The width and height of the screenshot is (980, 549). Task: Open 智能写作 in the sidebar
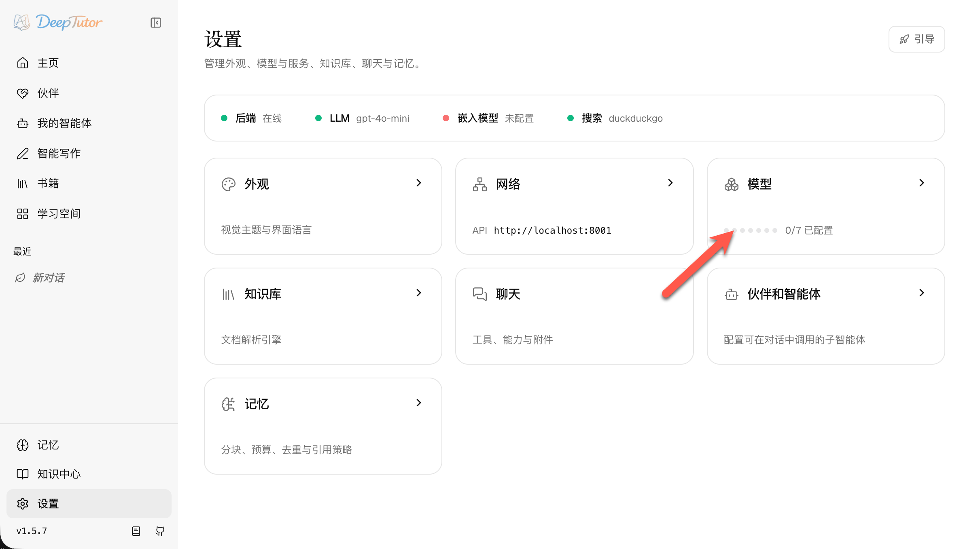point(89,154)
